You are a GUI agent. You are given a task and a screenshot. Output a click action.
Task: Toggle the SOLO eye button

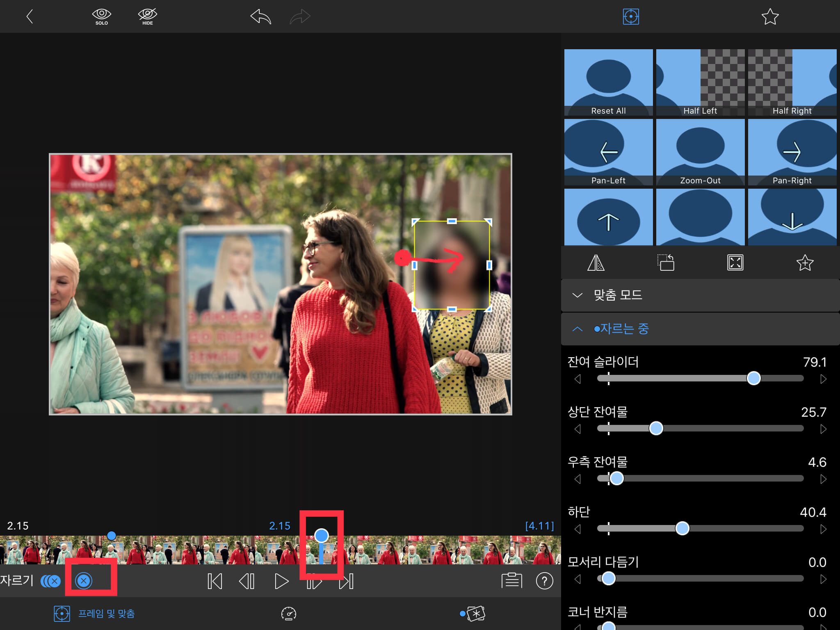tap(101, 17)
